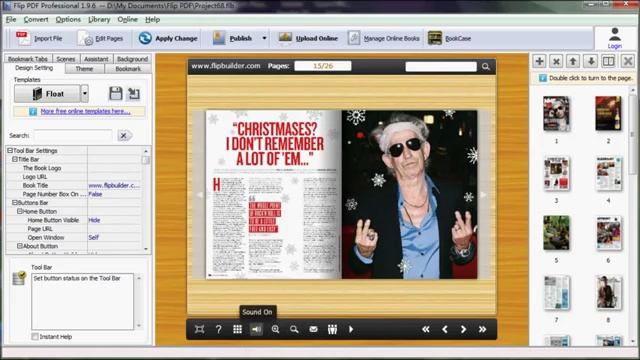Viewport: 640px width, 360px height.
Task: Open More free online templates link
Action: coord(85,111)
